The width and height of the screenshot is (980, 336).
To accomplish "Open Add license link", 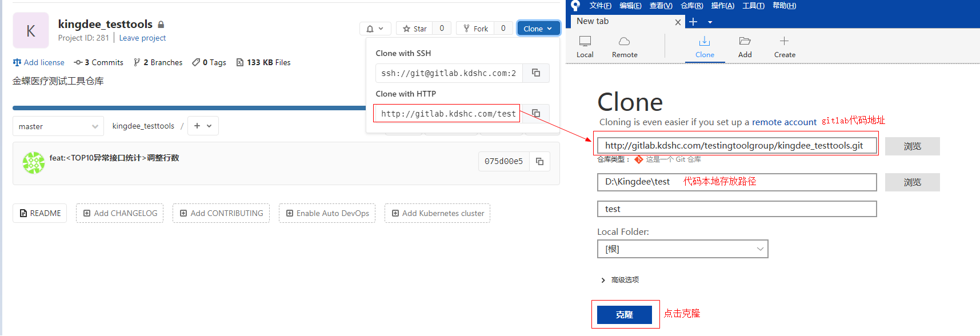I will click(x=38, y=62).
